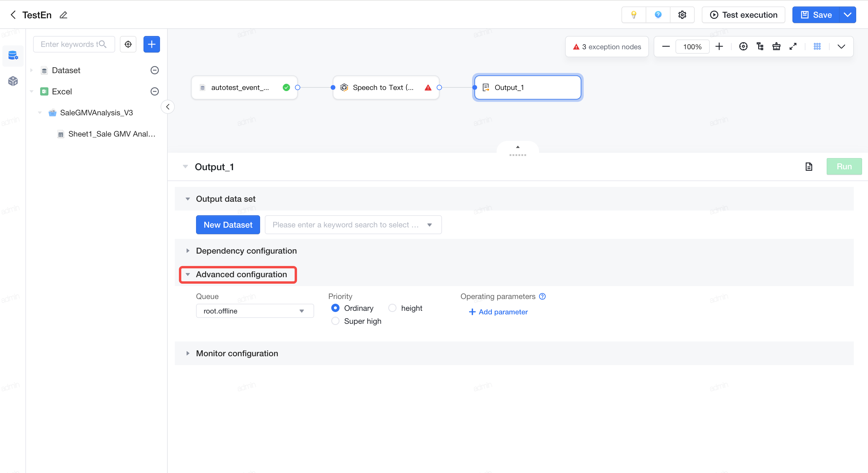The height and width of the screenshot is (473, 868).
Task: Zoom in the canvas with plus icon
Action: click(719, 47)
